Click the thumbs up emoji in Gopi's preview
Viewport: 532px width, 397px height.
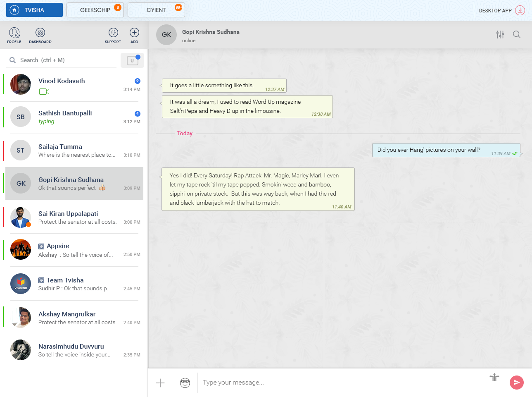102,188
